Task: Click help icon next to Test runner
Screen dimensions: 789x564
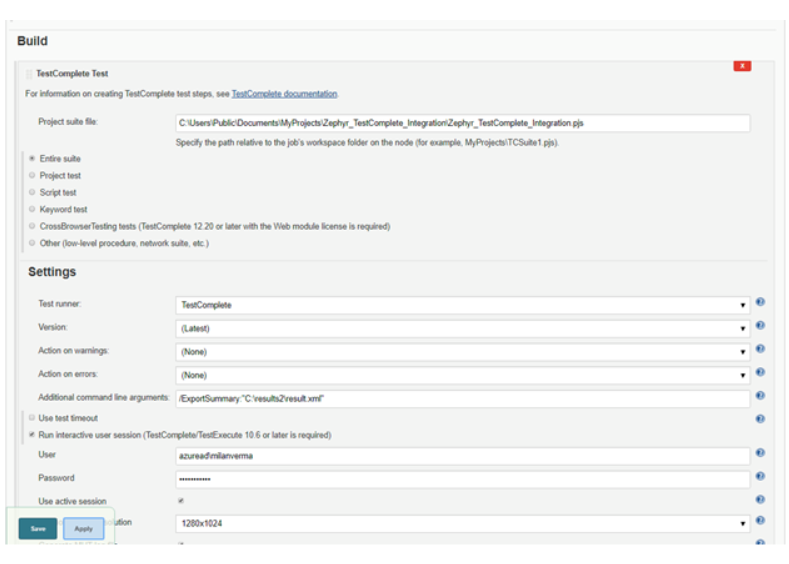Action: 760,303
